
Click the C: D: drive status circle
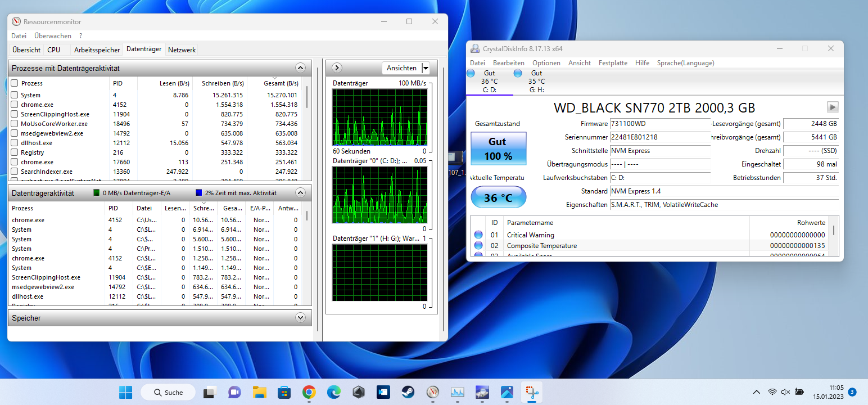[x=471, y=73]
